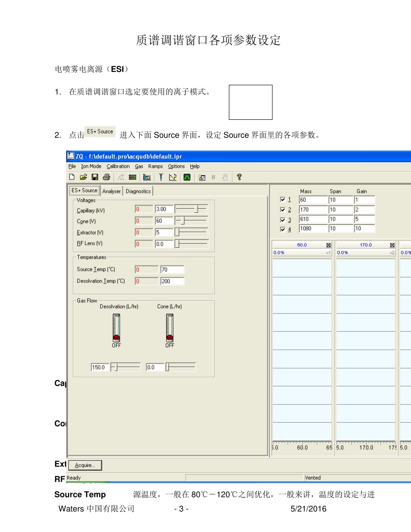This screenshot has height=532, width=411.
Task: Click the Source Temp field showing 70
Action: 172,269
